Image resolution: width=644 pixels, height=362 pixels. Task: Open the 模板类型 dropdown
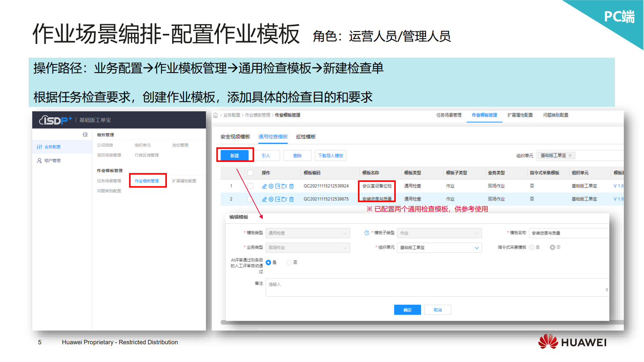pos(308,233)
